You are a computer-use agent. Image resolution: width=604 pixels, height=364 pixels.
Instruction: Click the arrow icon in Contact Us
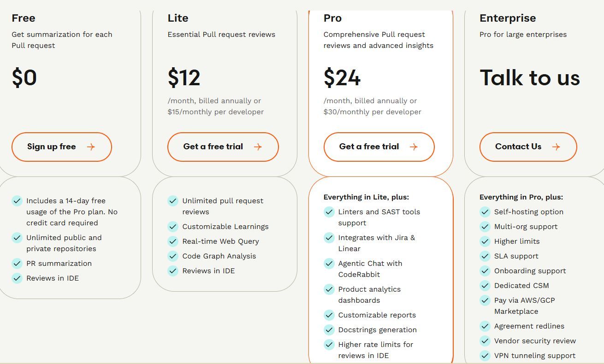tap(556, 147)
